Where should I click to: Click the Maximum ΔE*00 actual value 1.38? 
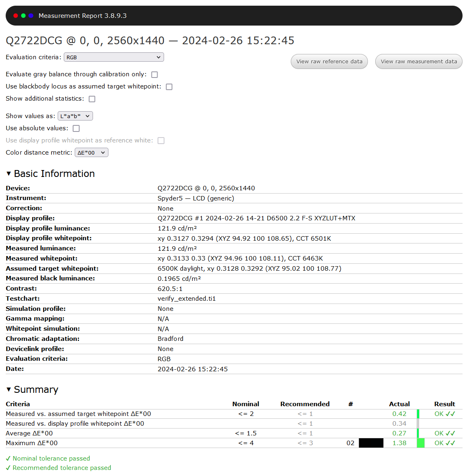coord(399,443)
